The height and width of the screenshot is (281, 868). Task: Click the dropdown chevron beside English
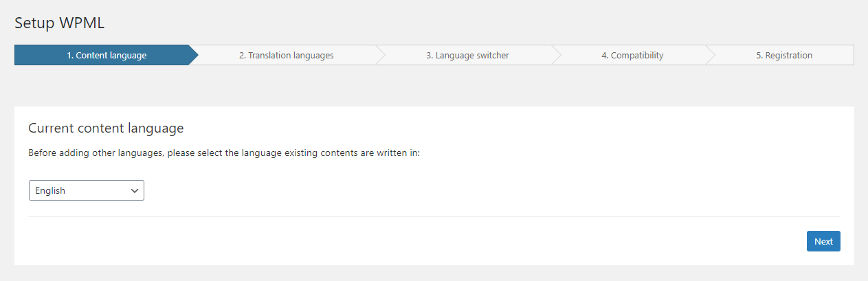click(135, 191)
